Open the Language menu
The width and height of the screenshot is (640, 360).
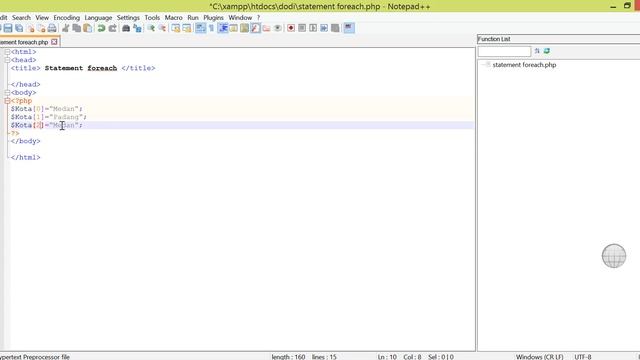[98, 18]
